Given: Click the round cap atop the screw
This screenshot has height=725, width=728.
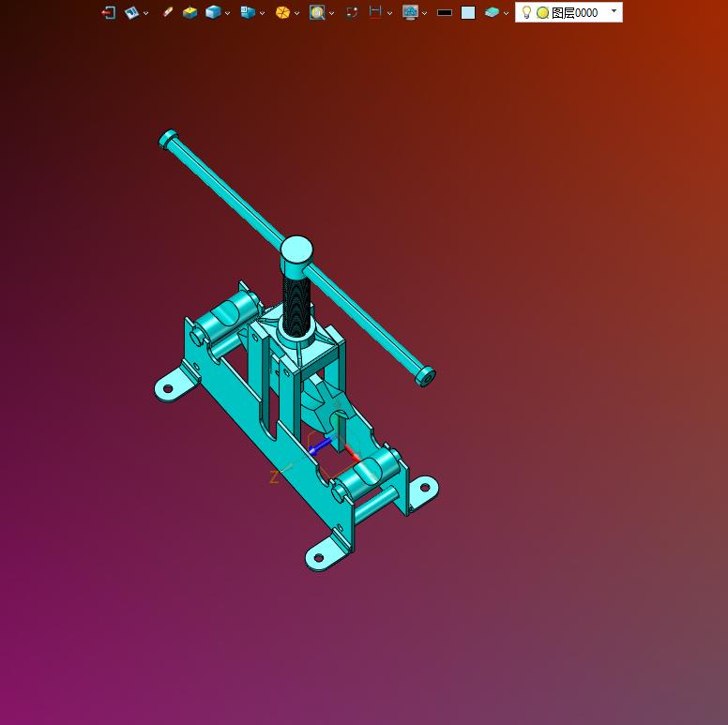Looking at the screenshot, I should (296, 249).
